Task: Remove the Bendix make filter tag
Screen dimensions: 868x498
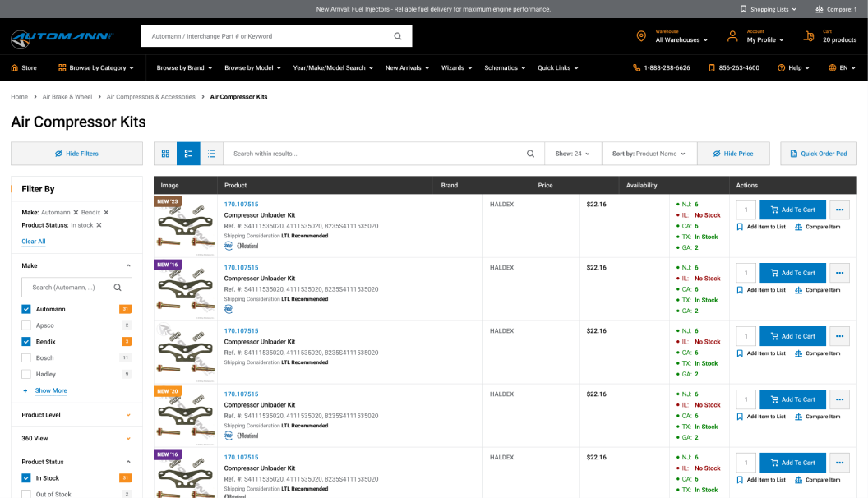Action: pos(106,213)
